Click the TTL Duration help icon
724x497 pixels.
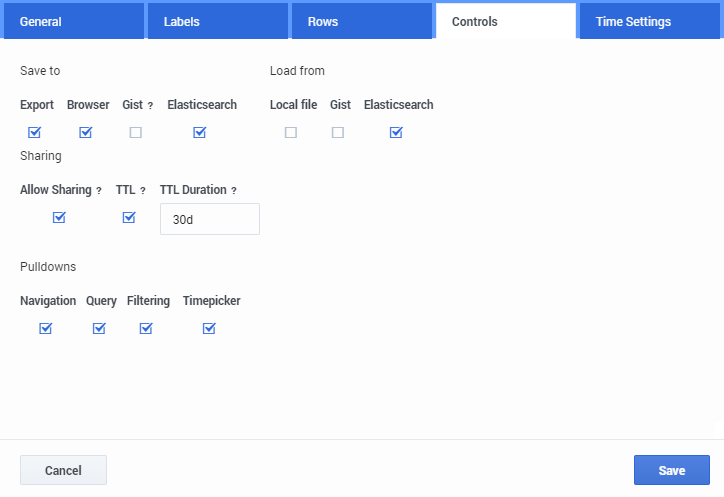pos(234,191)
